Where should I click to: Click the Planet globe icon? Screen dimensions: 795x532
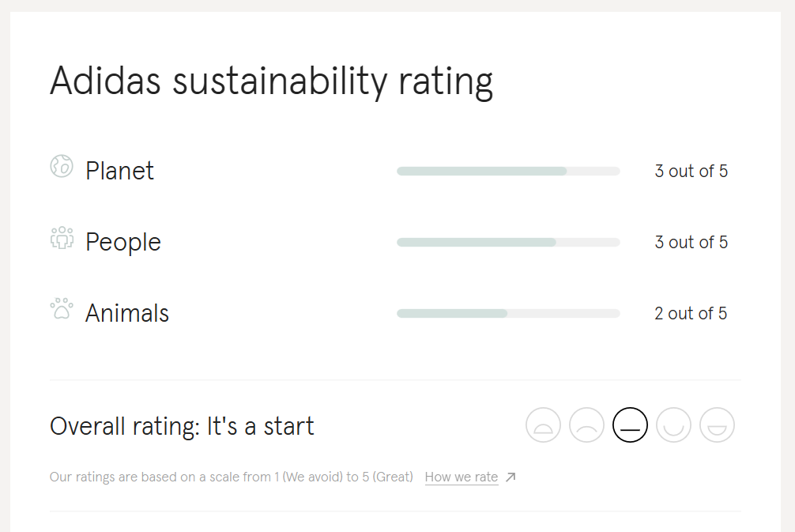(62, 166)
